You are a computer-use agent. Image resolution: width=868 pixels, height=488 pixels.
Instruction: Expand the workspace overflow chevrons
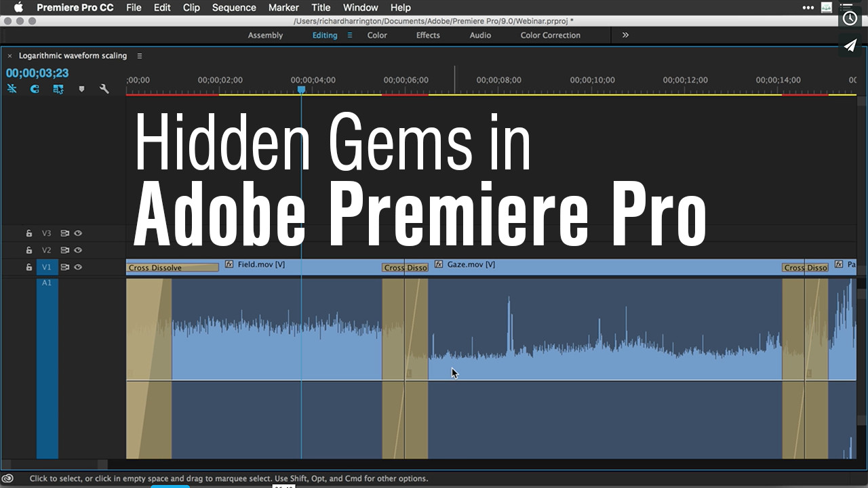click(625, 35)
